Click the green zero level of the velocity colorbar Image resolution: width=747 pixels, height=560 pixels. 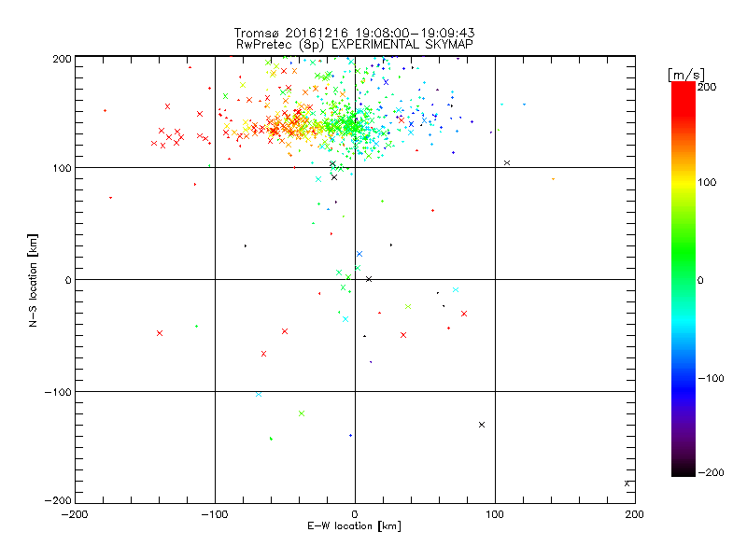tap(684, 279)
